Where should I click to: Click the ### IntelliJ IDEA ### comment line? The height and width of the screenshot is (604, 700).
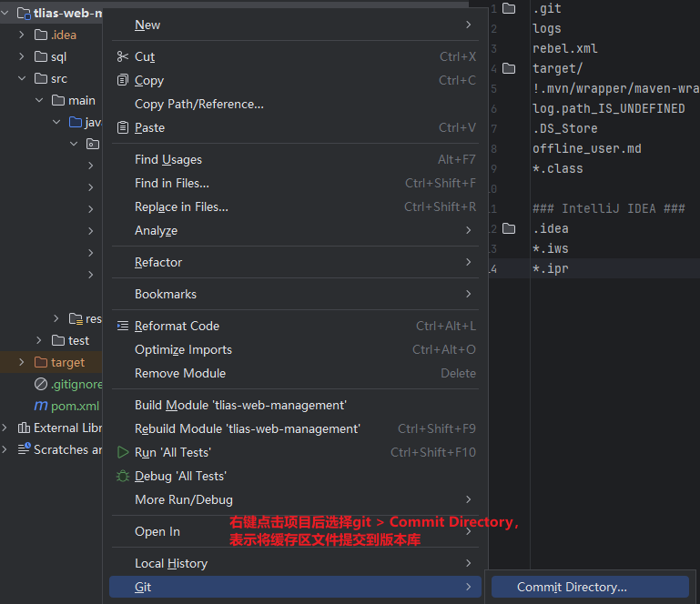tap(608, 208)
